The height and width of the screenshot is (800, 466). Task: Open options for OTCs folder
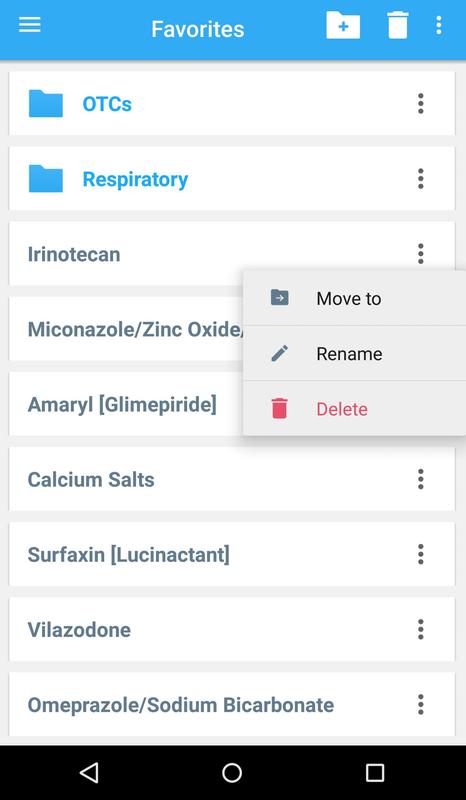421,104
